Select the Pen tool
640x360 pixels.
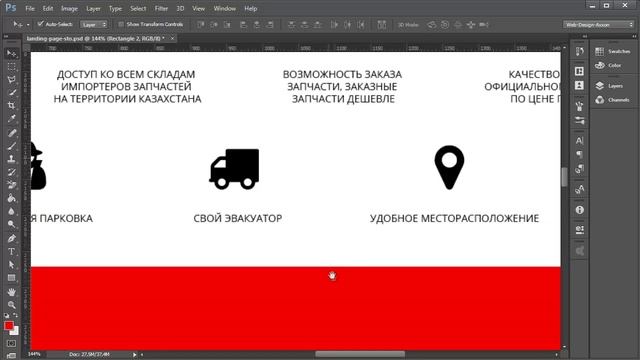11,238
